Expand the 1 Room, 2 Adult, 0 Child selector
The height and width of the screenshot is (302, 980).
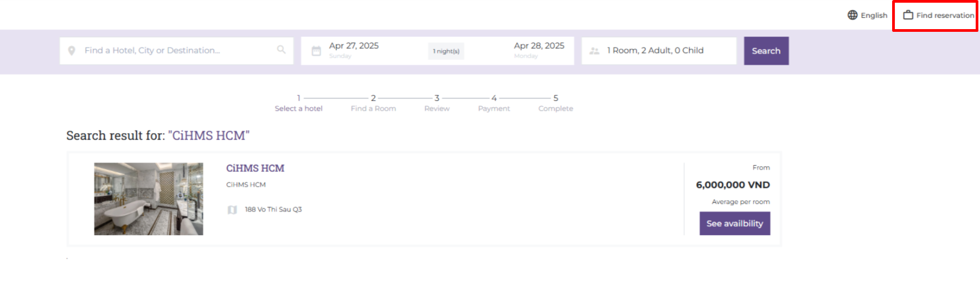click(655, 51)
